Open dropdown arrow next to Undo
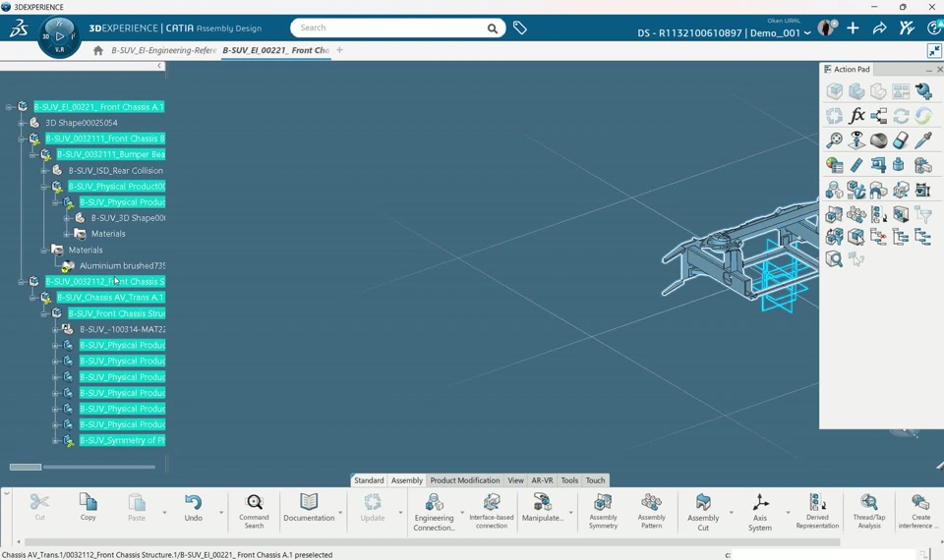 pyautogui.click(x=221, y=513)
